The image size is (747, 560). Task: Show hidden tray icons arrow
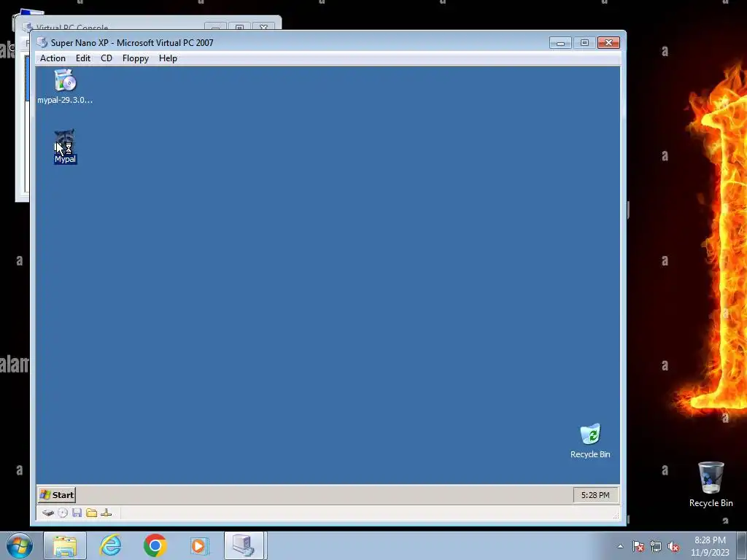[620, 546]
